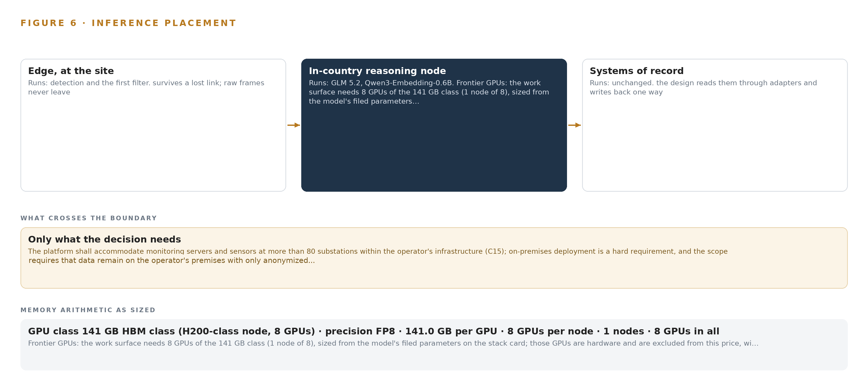Screen dimensions: 868x388
Task: Click the Systems of record adapters description
Action: point(703,88)
